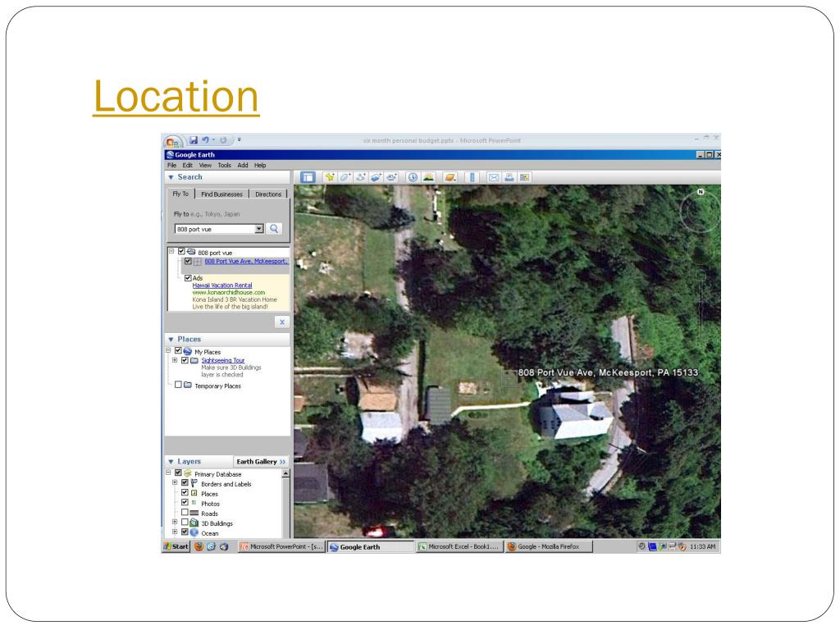The height and width of the screenshot is (630, 840).
Task: Open the Fly To search history dropdown
Action: (x=259, y=229)
